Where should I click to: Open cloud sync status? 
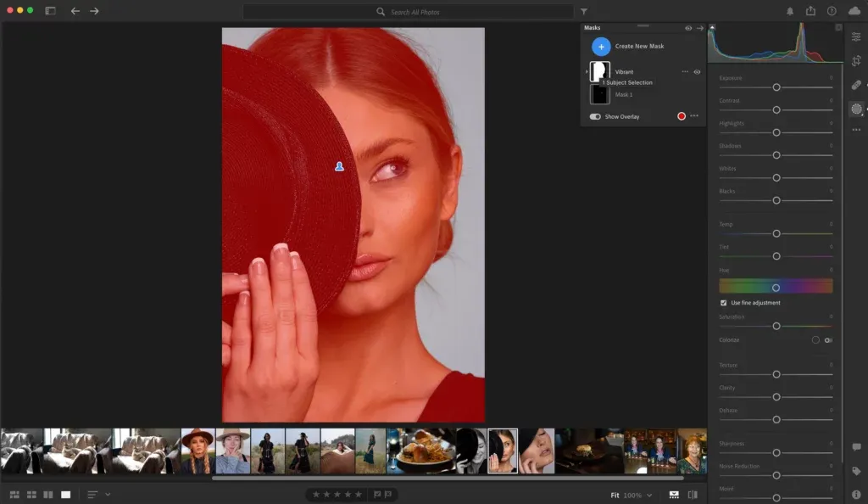(x=854, y=12)
